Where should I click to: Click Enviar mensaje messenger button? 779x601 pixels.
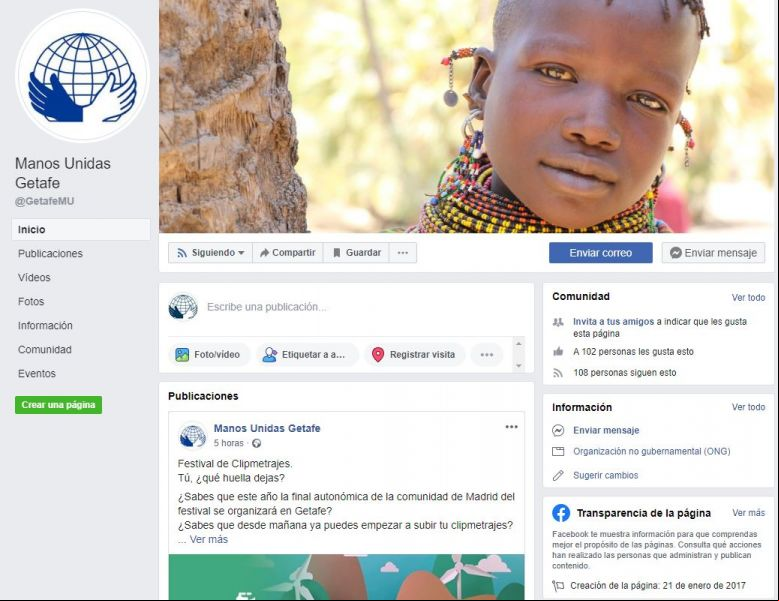(713, 253)
